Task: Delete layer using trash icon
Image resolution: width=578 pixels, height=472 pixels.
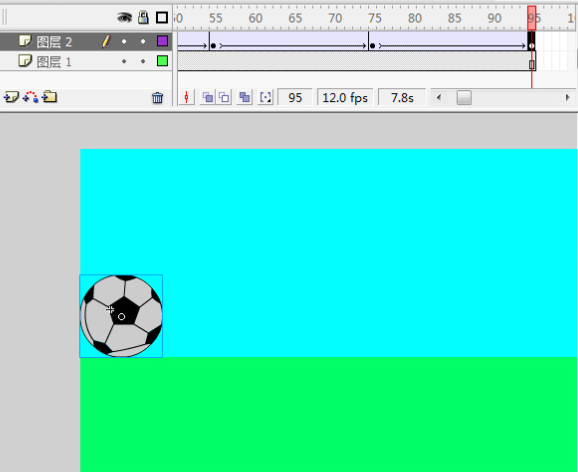Action: click(x=157, y=98)
